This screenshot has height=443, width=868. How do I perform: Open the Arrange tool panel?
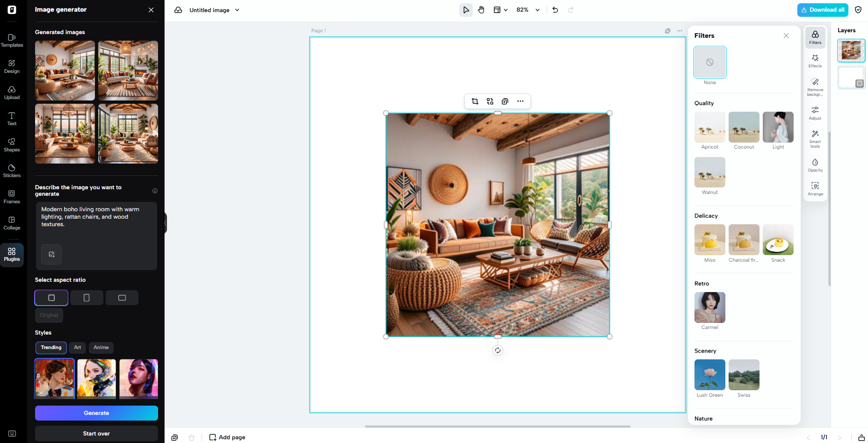point(815,189)
